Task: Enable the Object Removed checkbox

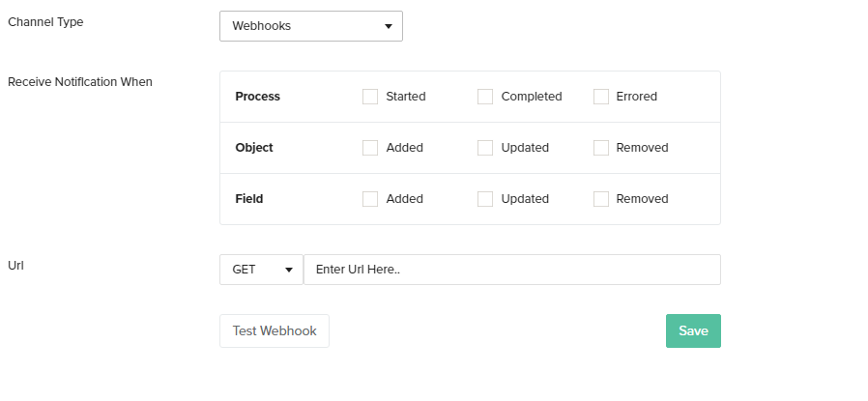Action: 601,148
